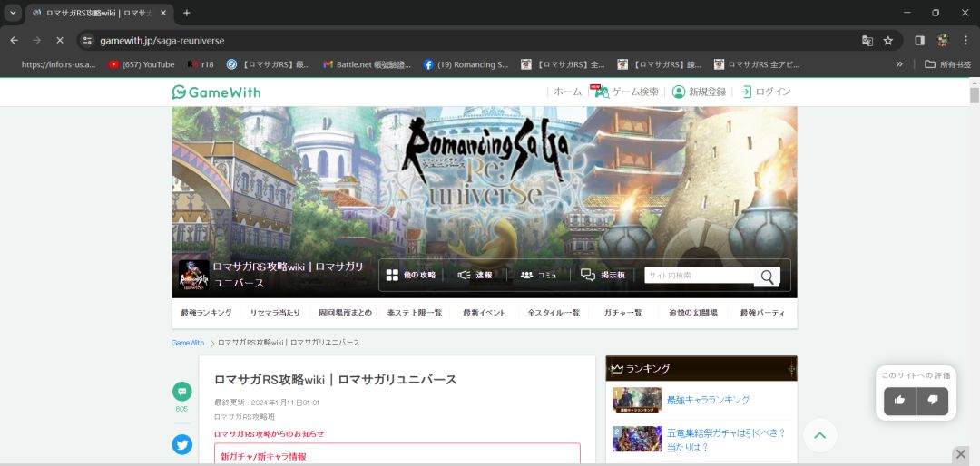Open the info.rs-us bookmark
980x466 pixels.
pos(58,64)
